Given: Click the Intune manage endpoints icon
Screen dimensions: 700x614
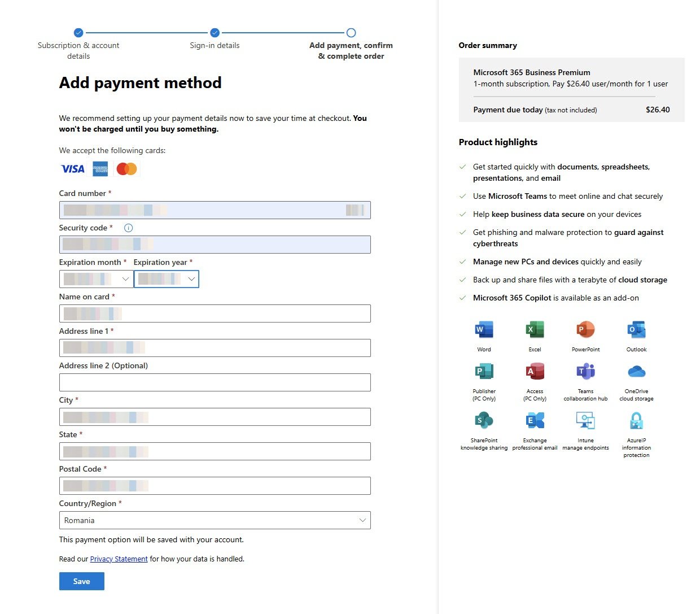Looking at the screenshot, I should coord(585,420).
